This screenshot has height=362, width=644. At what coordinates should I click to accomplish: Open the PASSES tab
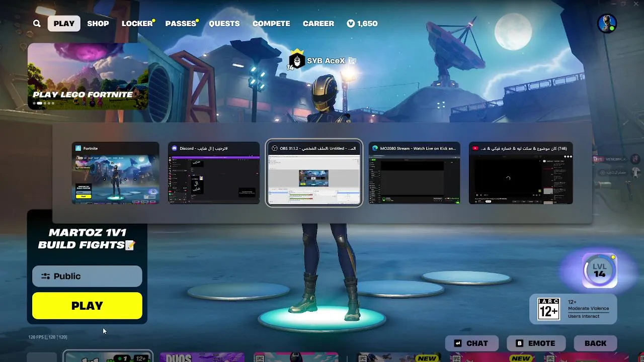click(181, 24)
